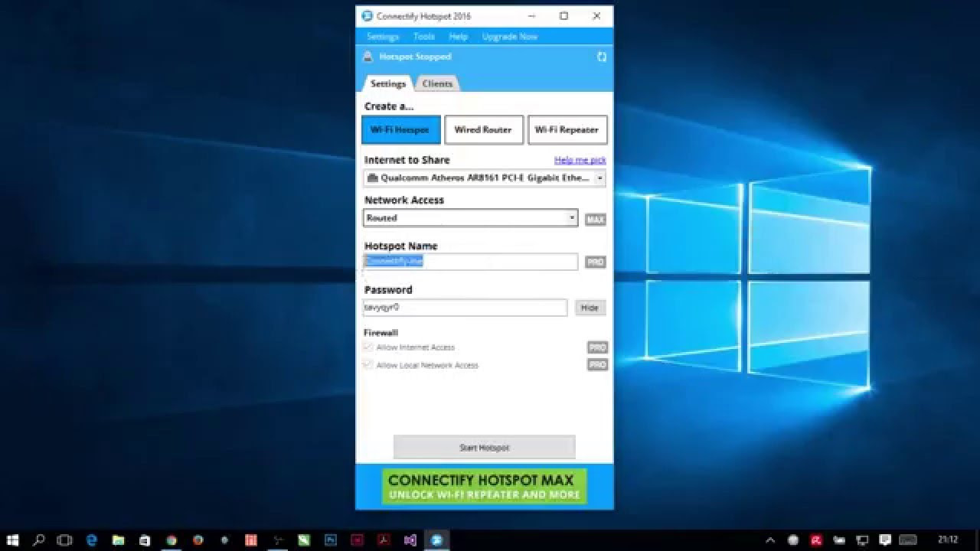The image size is (980, 551).
Task: Launch Google Chrome from the taskbar
Action: click(x=171, y=540)
